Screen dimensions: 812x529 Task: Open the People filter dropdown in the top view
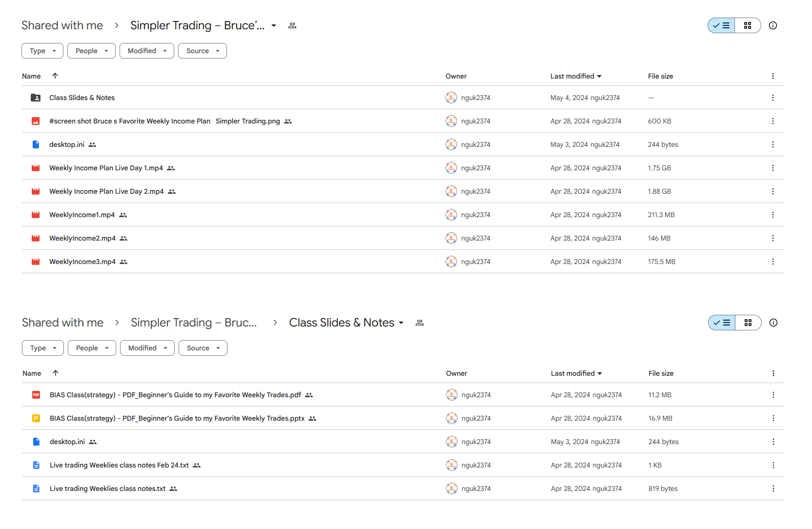point(91,51)
